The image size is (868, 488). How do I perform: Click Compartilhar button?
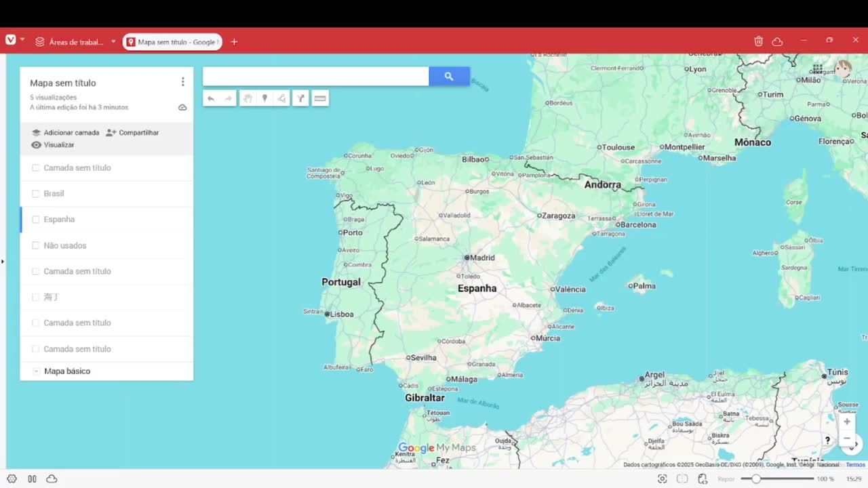[x=132, y=133]
